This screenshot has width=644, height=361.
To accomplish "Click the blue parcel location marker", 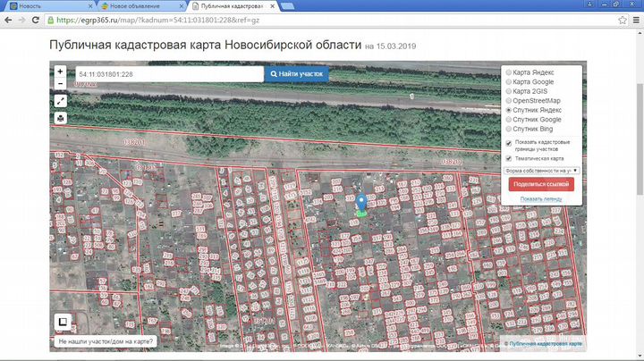I will tap(360, 204).
